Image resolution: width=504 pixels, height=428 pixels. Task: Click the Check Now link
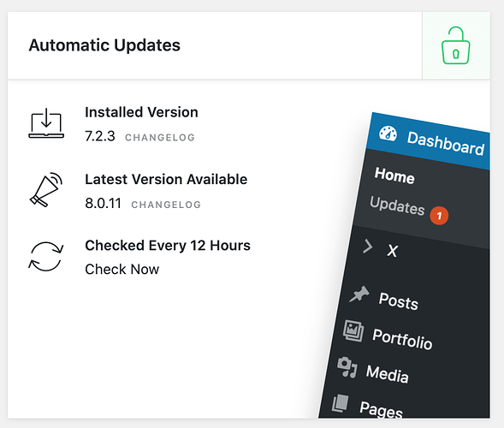122,269
